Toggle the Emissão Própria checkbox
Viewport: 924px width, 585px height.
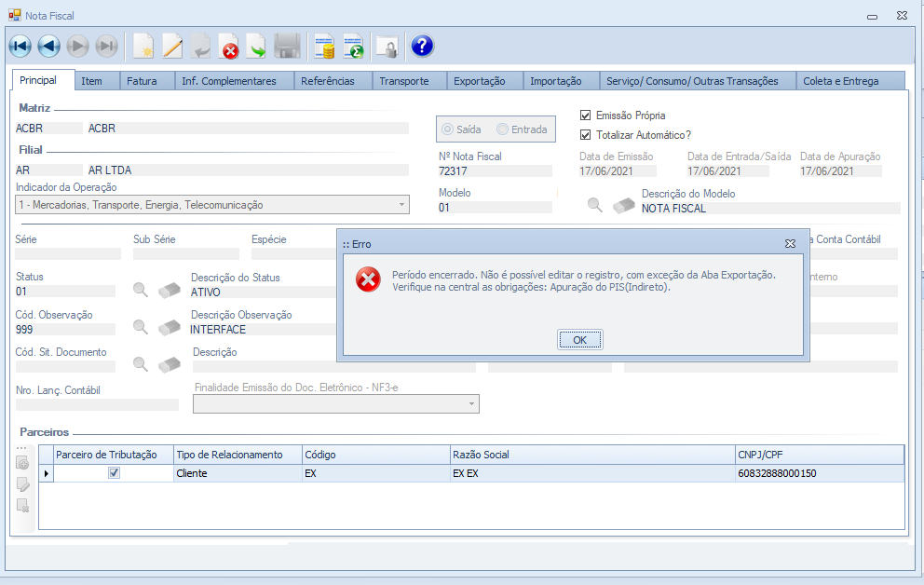pos(586,116)
